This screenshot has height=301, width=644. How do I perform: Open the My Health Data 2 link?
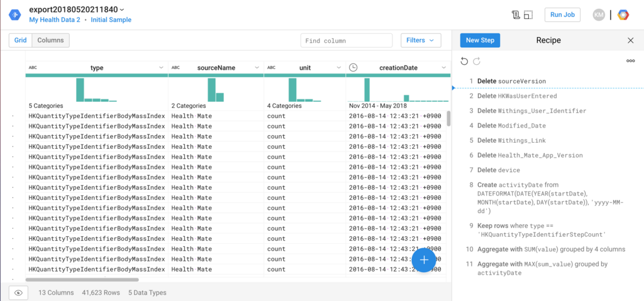55,19
